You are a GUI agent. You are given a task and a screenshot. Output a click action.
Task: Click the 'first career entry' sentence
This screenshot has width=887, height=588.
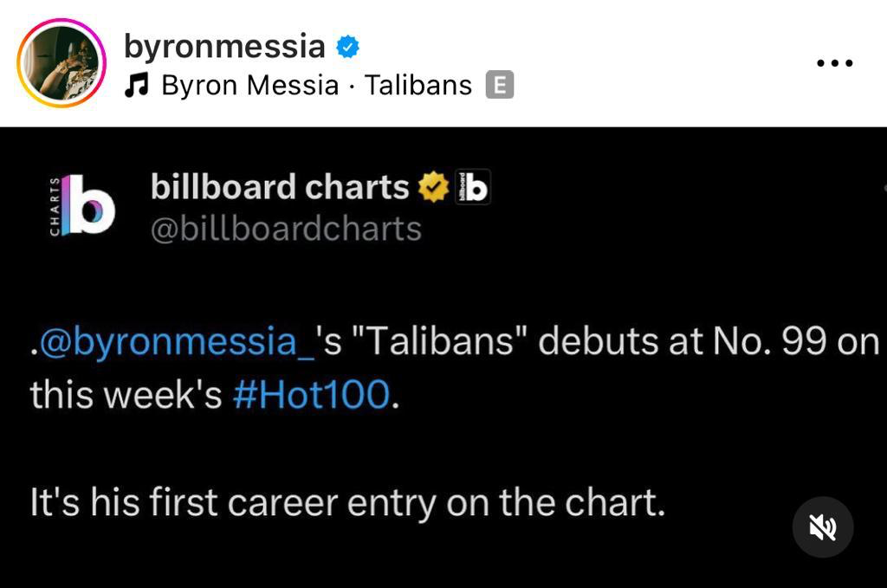[x=347, y=503]
